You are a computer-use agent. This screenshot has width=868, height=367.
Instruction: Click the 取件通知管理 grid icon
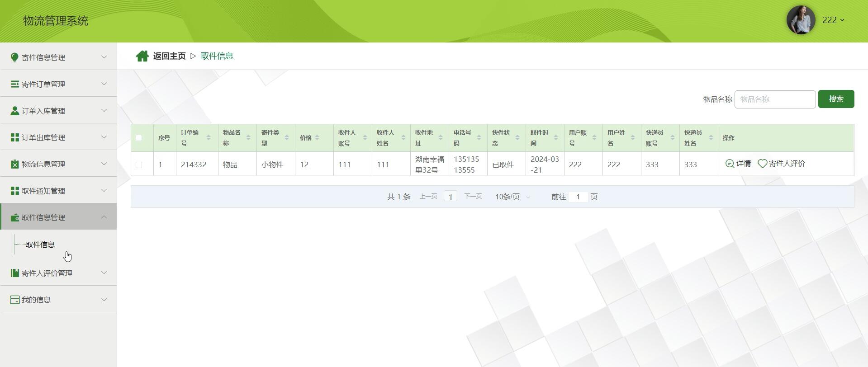pos(14,191)
